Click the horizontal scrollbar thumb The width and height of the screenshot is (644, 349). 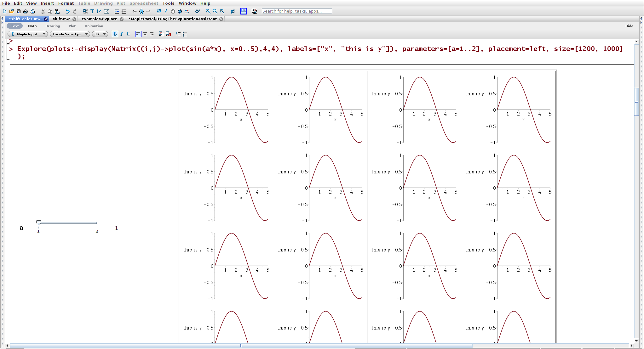[241, 346]
